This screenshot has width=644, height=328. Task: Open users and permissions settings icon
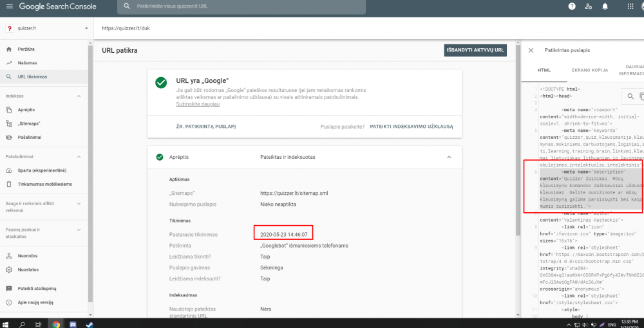point(589,6)
